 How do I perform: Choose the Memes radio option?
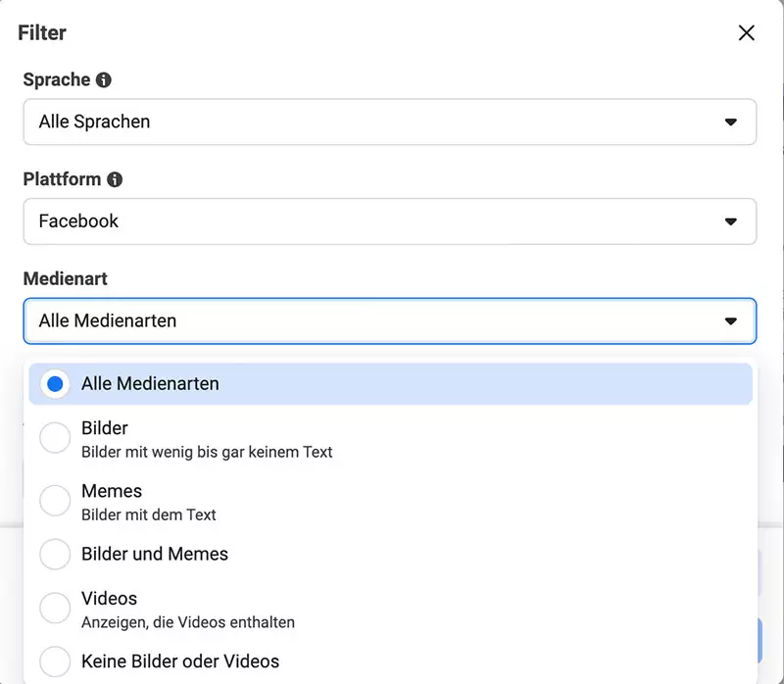tap(55, 501)
